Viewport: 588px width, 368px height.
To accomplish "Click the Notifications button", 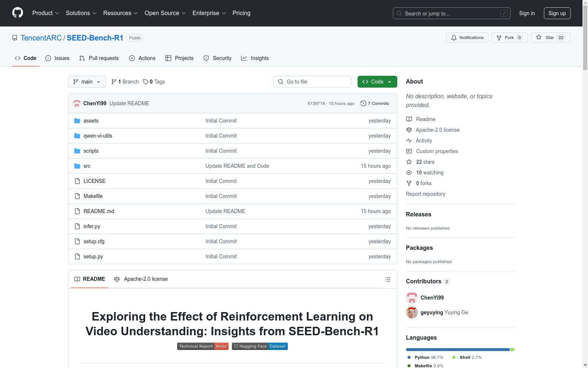I will pos(467,38).
